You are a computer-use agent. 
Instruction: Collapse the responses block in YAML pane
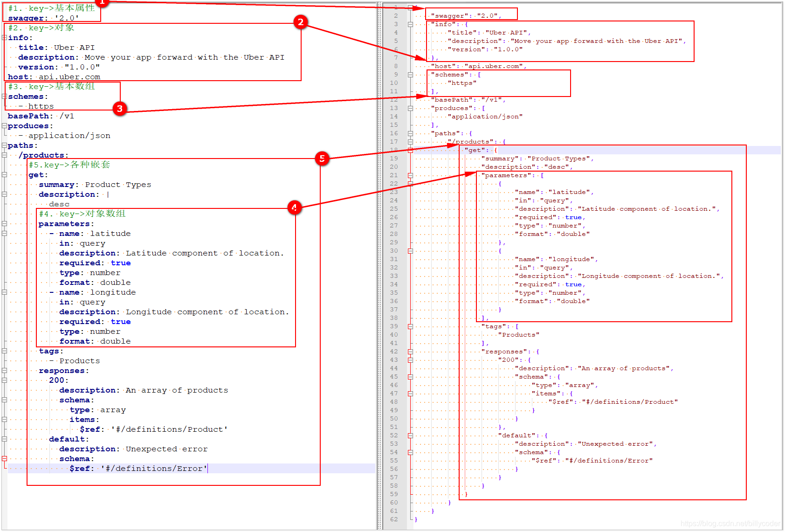[4, 371]
